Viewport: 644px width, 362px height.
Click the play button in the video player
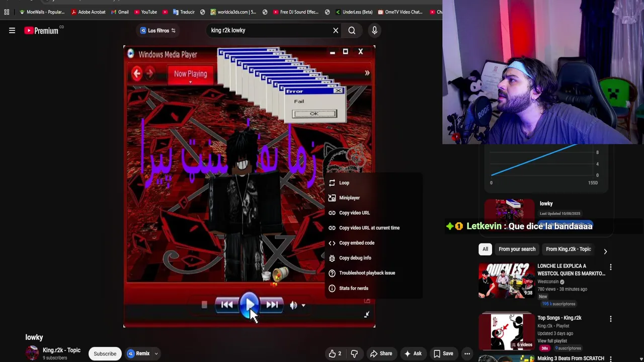[x=250, y=305]
